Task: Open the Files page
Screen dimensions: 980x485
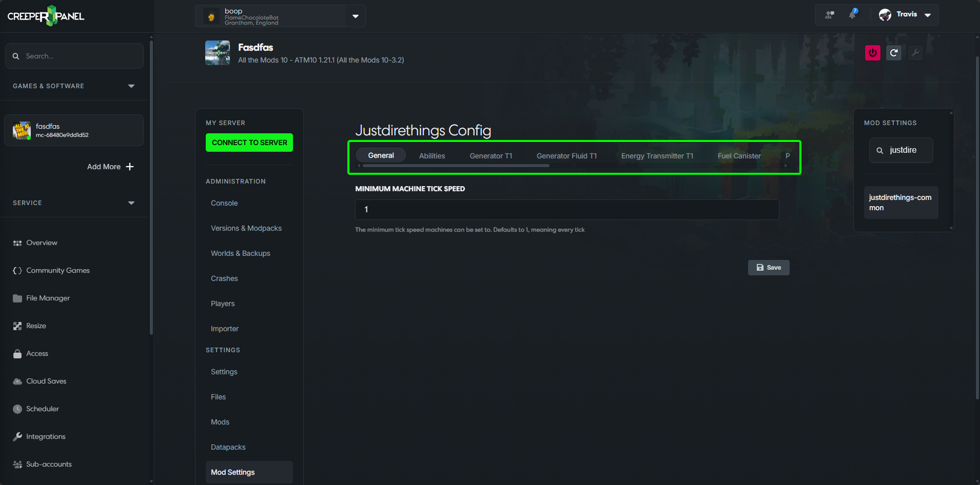Action: tap(218, 397)
